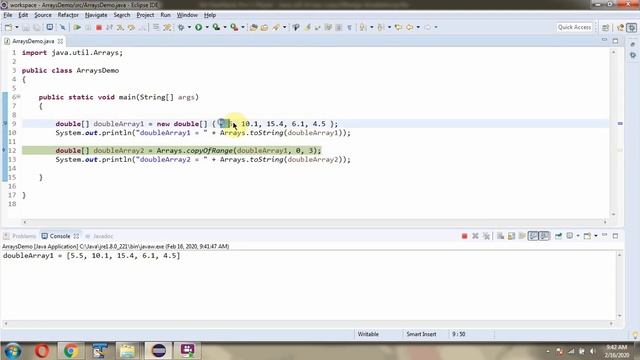This screenshot has height=360, width=640.
Task: Click the Next Annotation icon
Action: coord(362,27)
